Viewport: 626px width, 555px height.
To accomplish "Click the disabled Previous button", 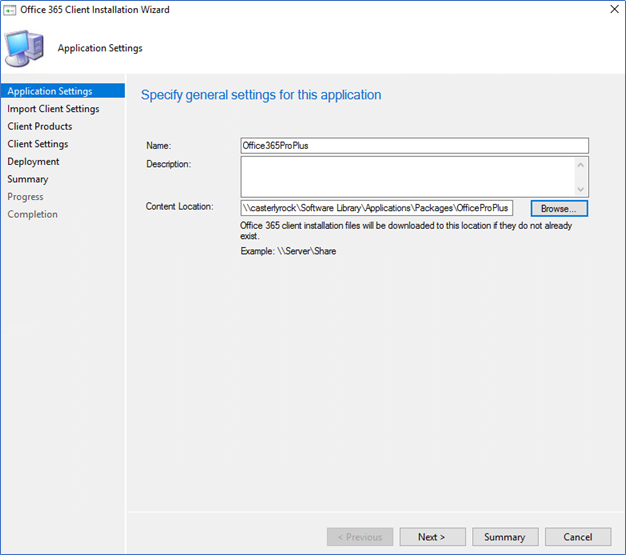I will [360, 537].
